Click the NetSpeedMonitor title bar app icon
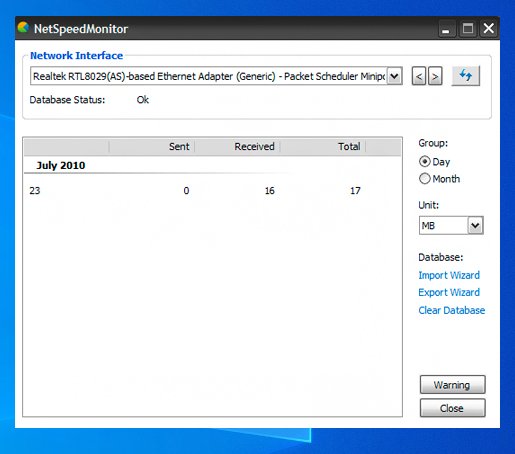Image resolution: width=515 pixels, height=454 pixels. 23,28
